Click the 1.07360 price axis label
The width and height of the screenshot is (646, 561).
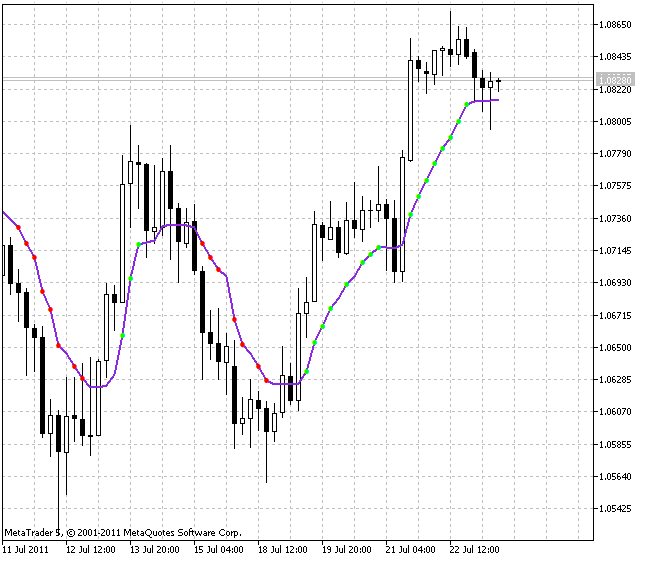click(615, 218)
